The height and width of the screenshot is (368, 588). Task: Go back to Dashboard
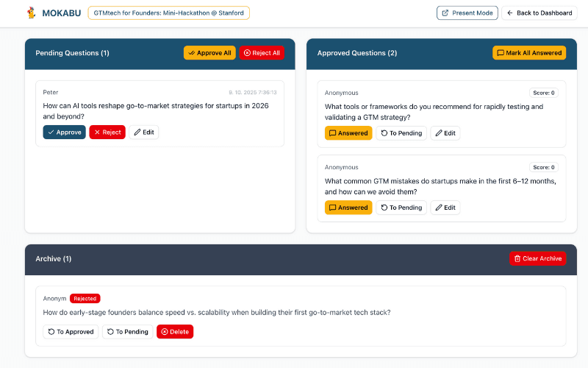click(x=539, y=13)
